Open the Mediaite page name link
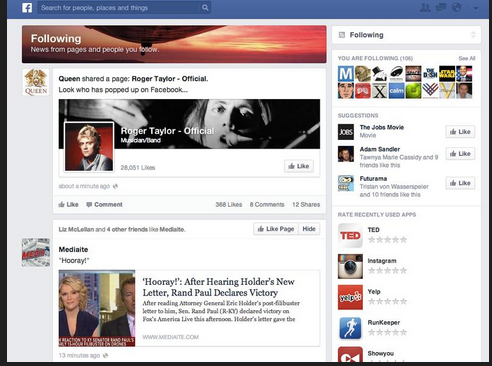Image resolution: width=492 pixels, height=366 pixels. coord(73,249)
